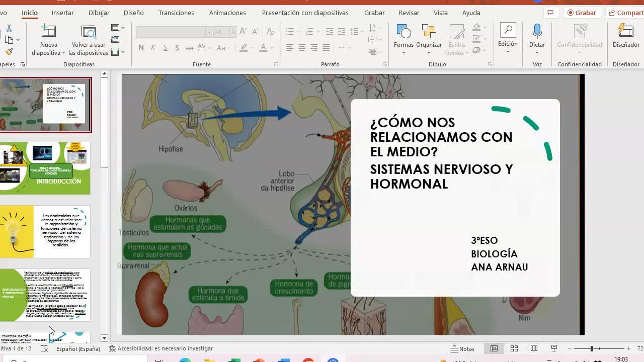The width and height of the screenshot is (644, 362).
Task: Start recording with the Grabar button
Action: (x=581, y=13)
